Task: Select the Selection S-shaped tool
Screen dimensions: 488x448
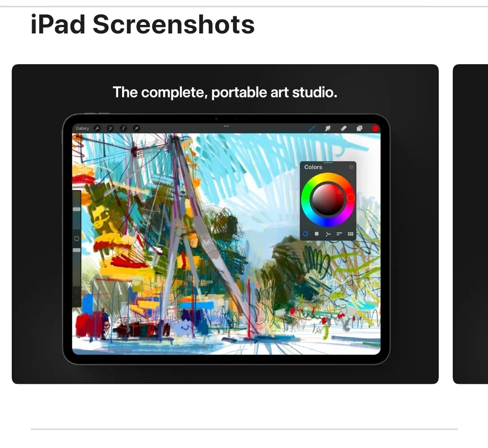Action: (123, 128)
